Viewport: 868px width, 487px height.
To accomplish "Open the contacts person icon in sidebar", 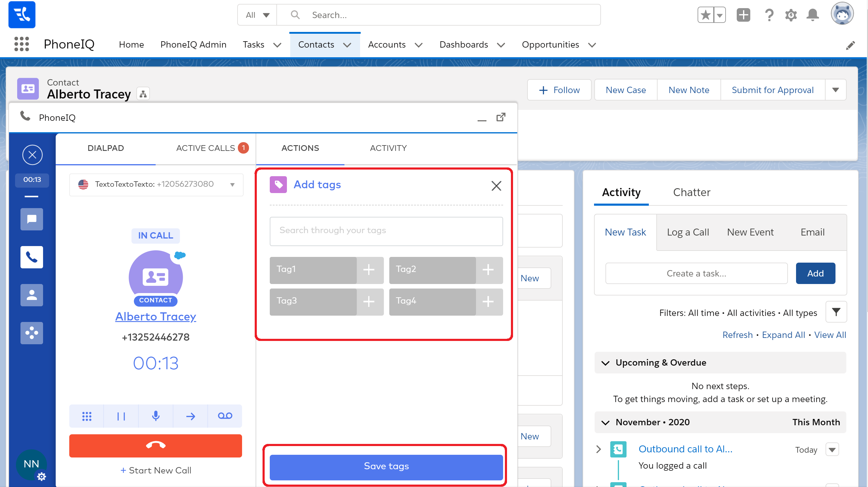I will (x=32, y=295).
